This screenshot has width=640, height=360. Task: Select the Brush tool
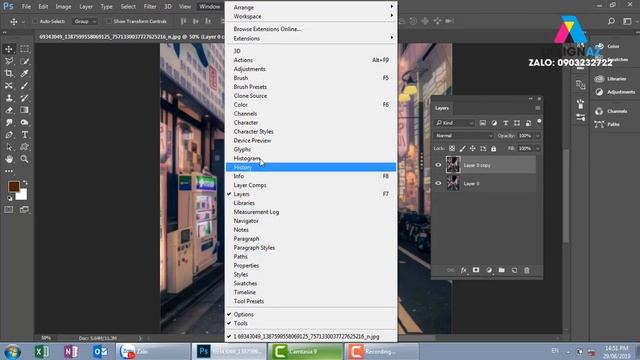pos(24,86)
